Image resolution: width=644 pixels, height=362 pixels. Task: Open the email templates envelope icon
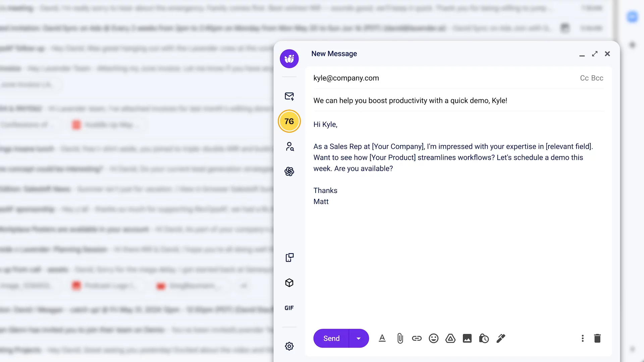click(289, 97)
